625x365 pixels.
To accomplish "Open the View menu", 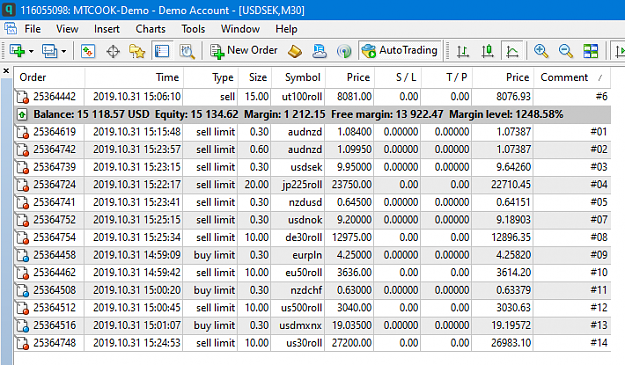I will click(67, 29).
